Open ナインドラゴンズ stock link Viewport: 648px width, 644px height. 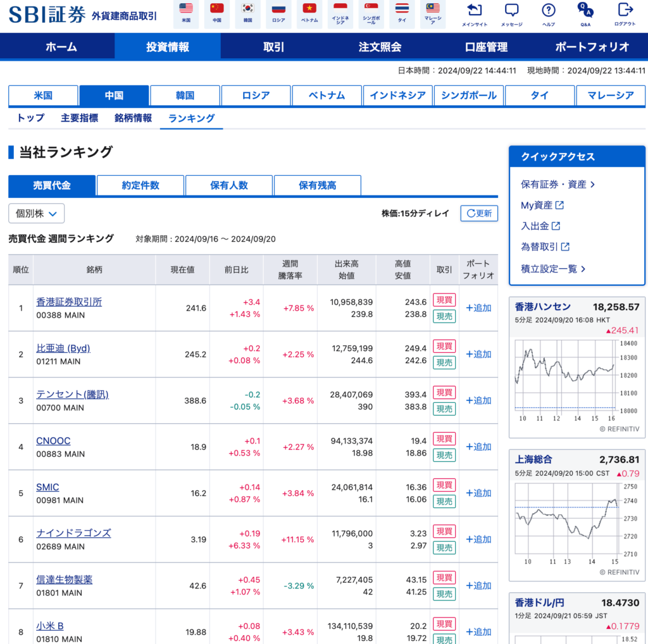click(x=73, y=533)
